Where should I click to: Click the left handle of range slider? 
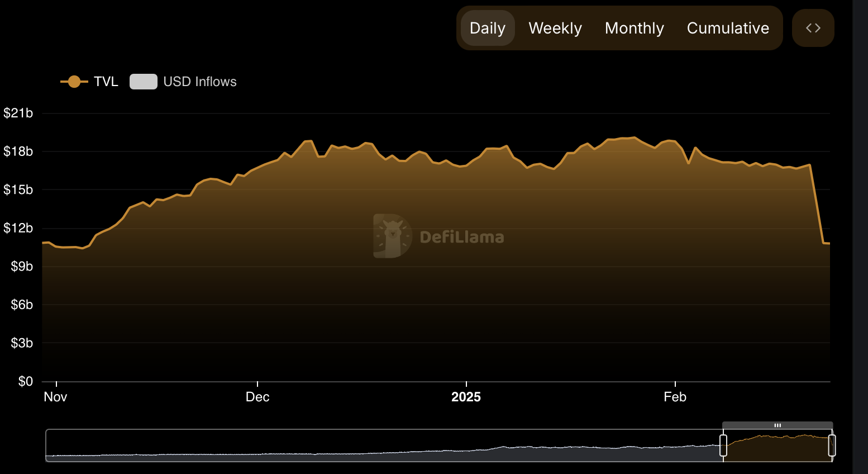(x=723, y=445)
